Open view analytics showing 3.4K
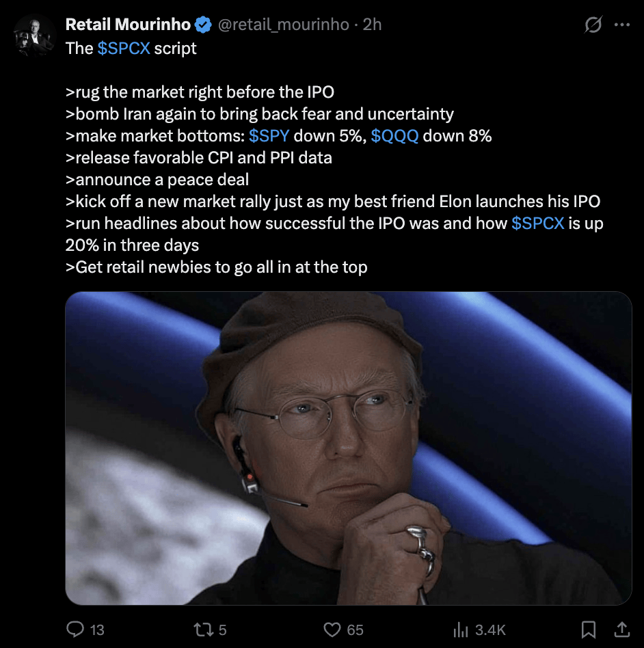This screenshot has width=644, height=648. (x=479, y=630)
